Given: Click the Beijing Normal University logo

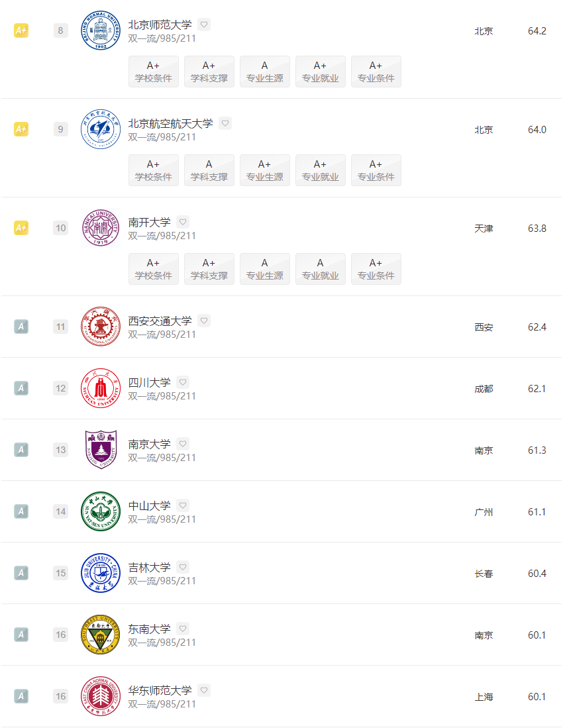Looking at the screenshot, I should click(101, 30).
